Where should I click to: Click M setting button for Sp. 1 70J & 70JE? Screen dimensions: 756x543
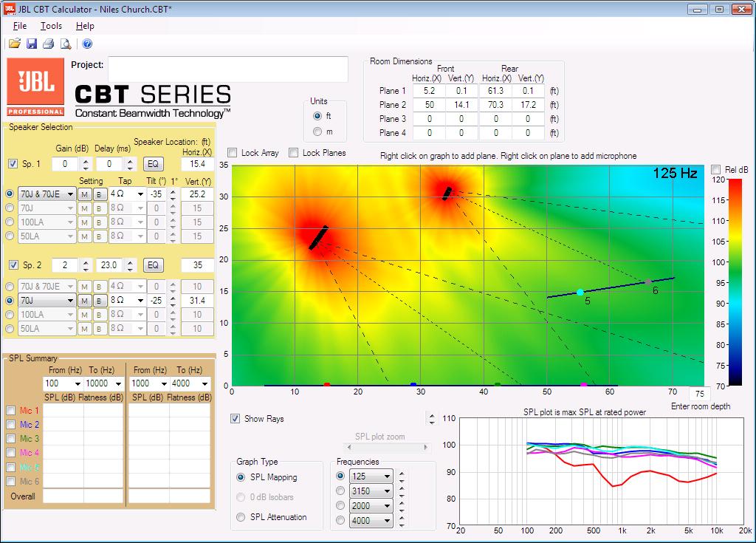point(84,194)
